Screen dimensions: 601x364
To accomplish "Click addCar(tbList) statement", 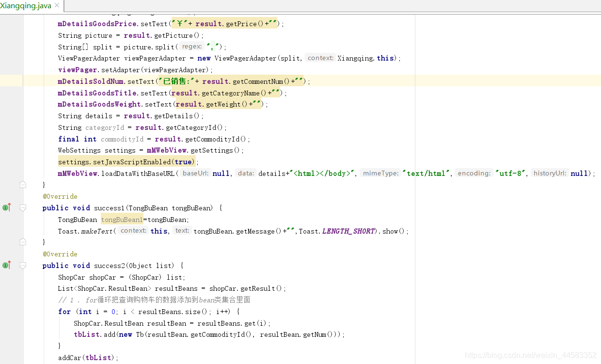I will pyautogui.click(x=88, y=358).
